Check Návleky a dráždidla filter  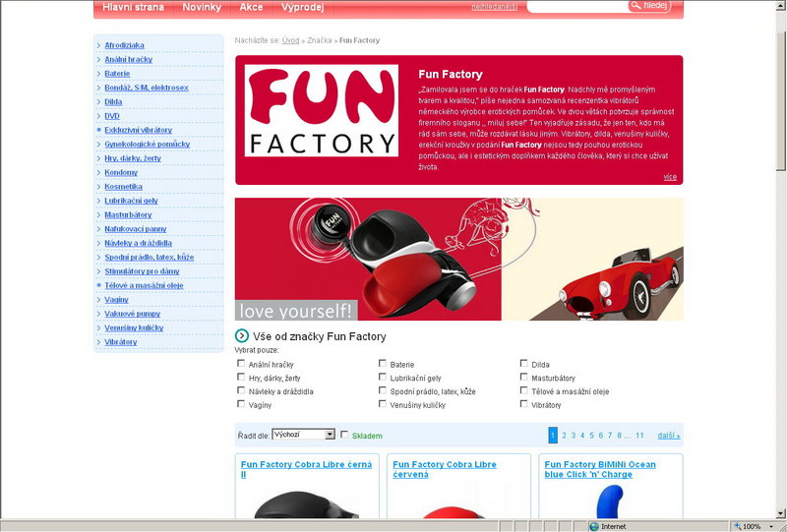(x=241, y=390)
